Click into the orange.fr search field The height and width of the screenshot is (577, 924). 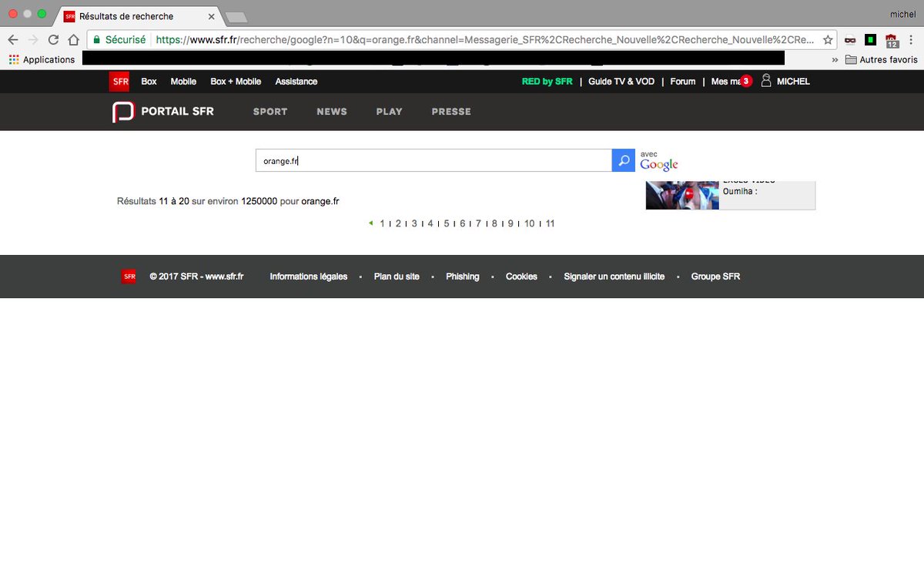click(434, 160)
